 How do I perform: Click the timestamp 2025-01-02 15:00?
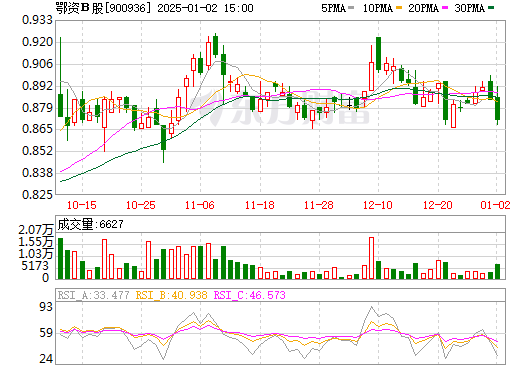pos(205,8)
